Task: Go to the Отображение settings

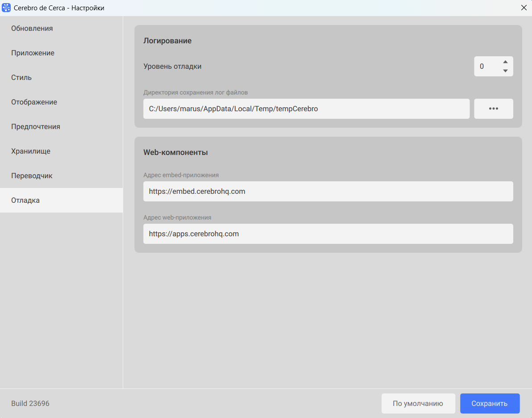Action: coord(34,102)
